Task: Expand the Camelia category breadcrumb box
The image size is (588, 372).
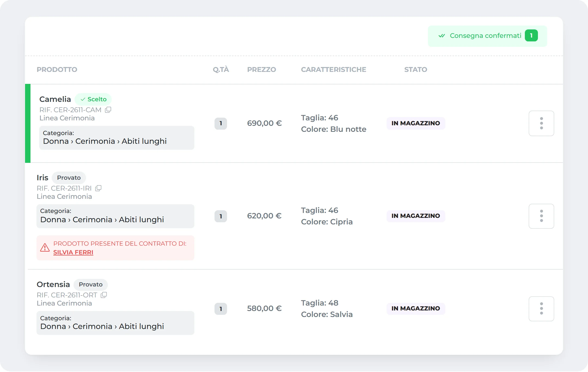Action: [117, 138]
